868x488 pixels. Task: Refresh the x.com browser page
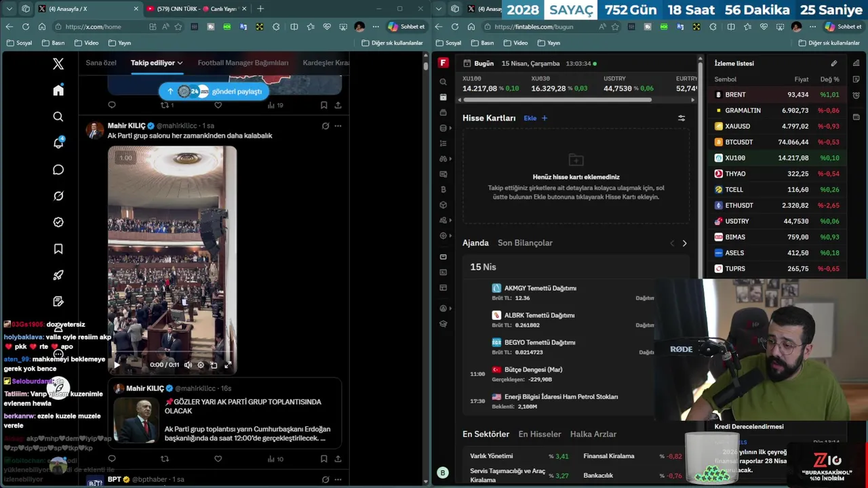point(25,26)
